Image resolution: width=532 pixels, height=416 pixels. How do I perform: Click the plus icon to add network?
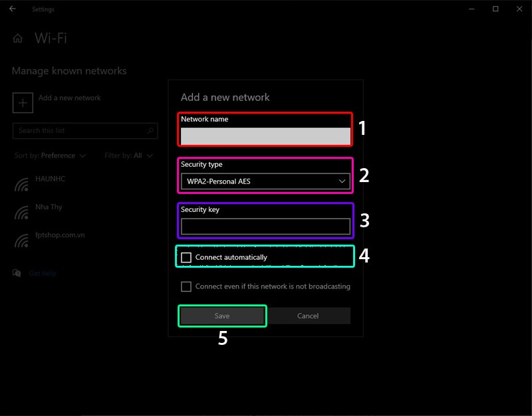pos(23,103)
